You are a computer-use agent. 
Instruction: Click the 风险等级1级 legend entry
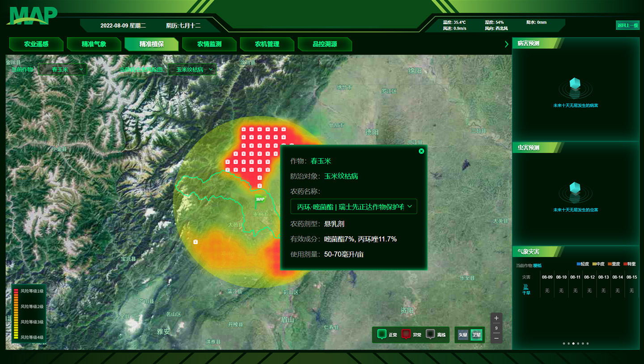click(x=32, y=291)
